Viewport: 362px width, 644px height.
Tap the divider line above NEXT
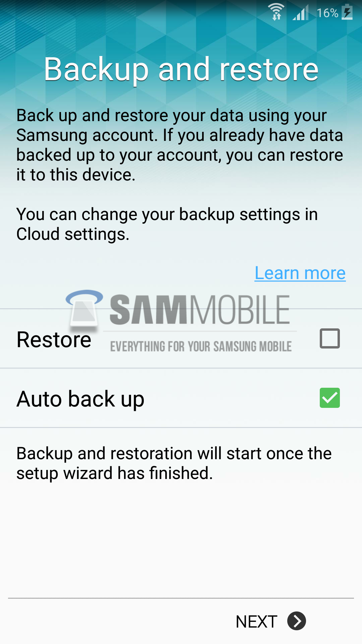click(x=181, y=598)
